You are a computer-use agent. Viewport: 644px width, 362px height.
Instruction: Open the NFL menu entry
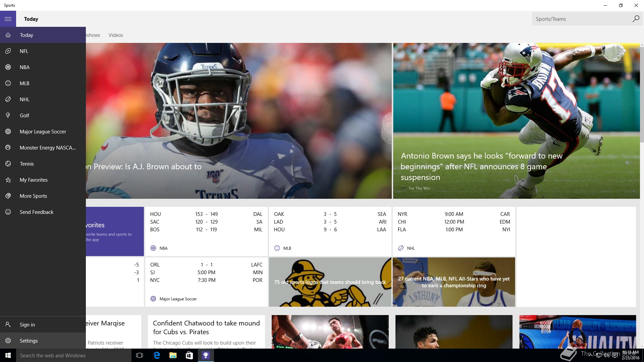tap(43, 51)
